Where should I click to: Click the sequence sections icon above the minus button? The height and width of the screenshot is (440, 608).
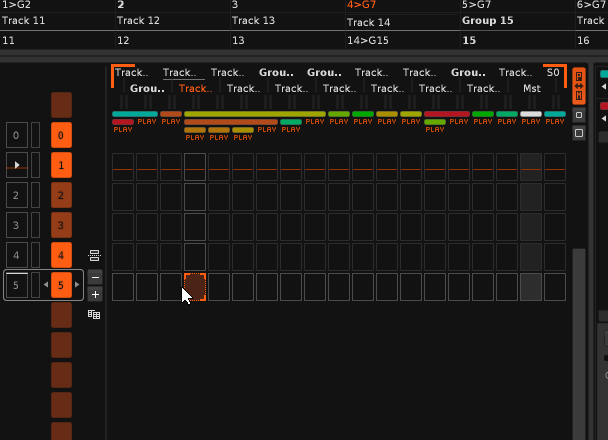95,256
